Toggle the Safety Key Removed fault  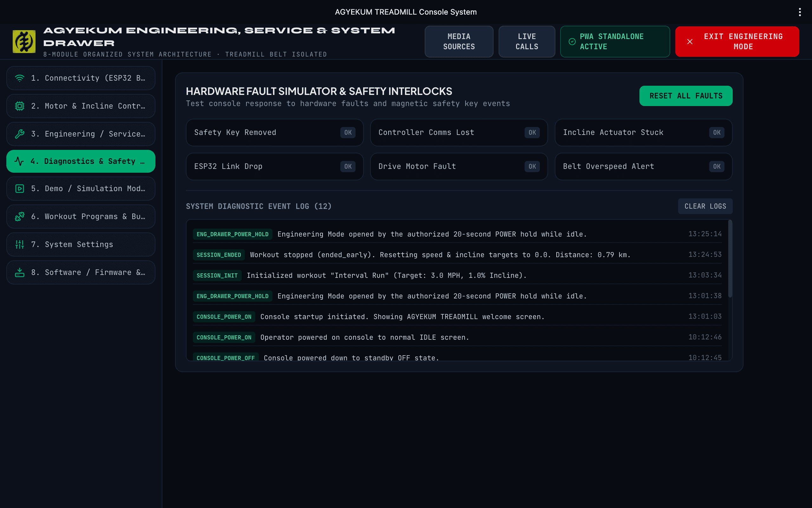click(274, 132)
